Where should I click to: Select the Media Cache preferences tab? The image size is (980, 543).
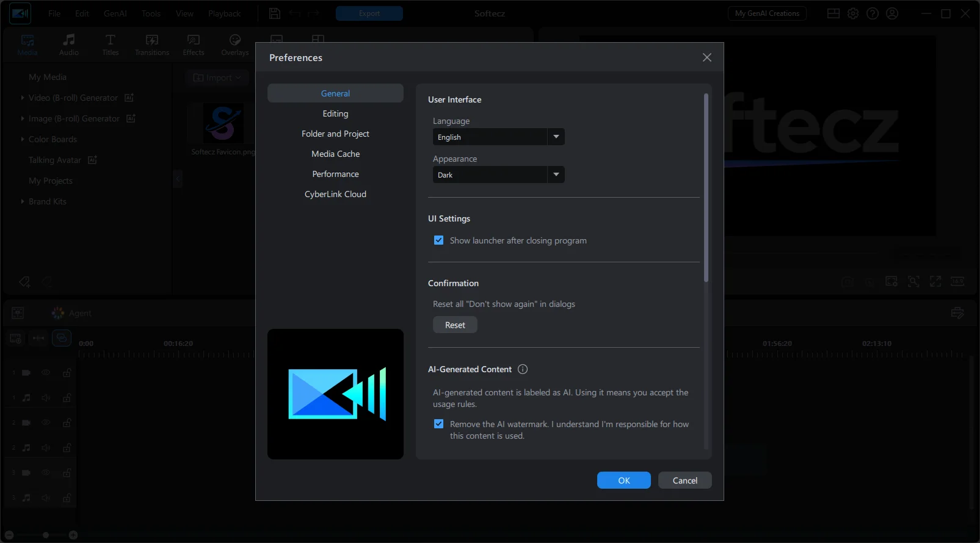point(335,154)
